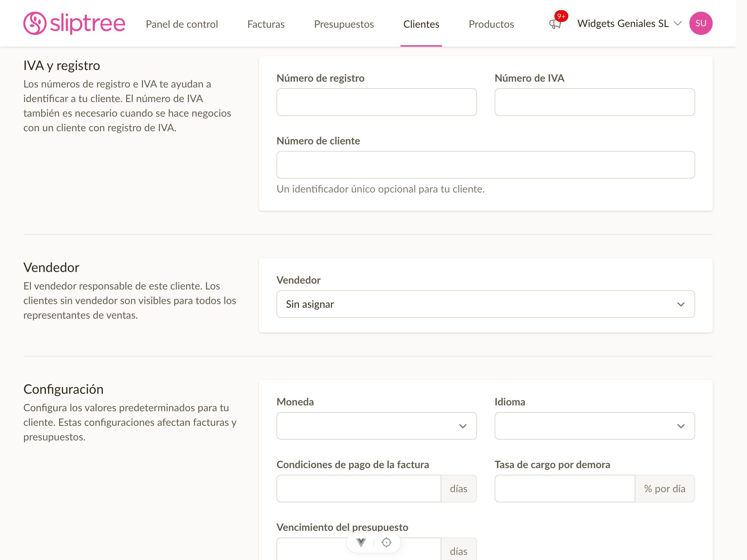The image size is (747, 560).
Task: Open the Productos section
Action: [491, 24]
